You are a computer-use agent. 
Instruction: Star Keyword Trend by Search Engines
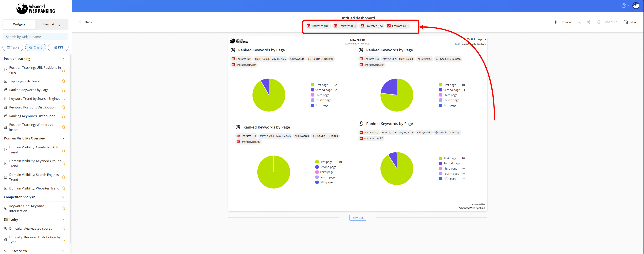64,99
